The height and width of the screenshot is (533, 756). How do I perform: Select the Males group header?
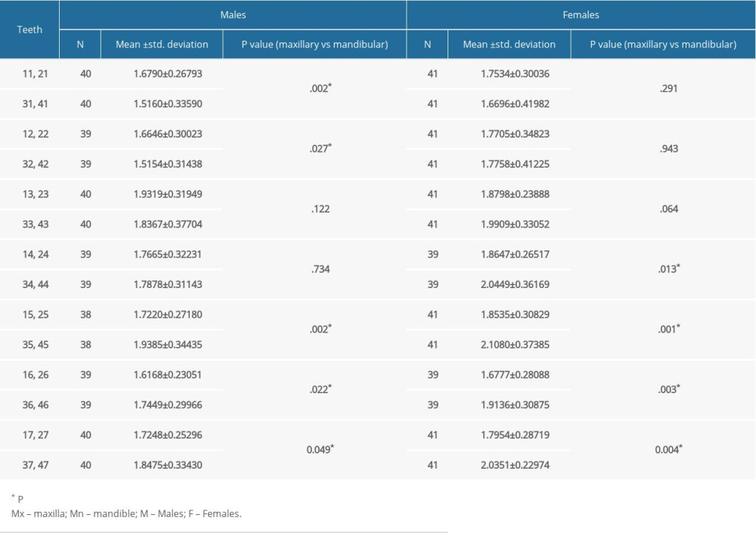click(x=233, y=14)
